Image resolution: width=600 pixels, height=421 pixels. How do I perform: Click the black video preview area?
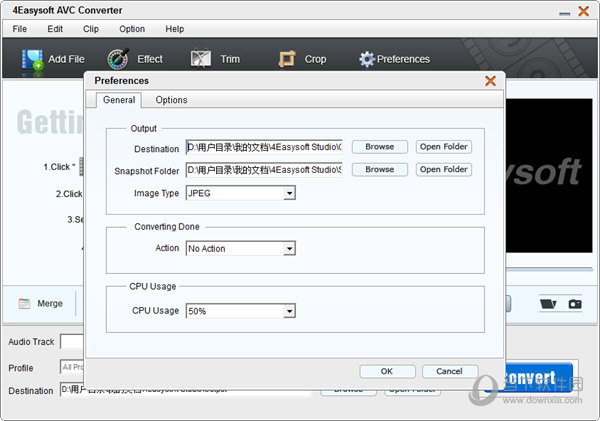[x=549, y=176]
